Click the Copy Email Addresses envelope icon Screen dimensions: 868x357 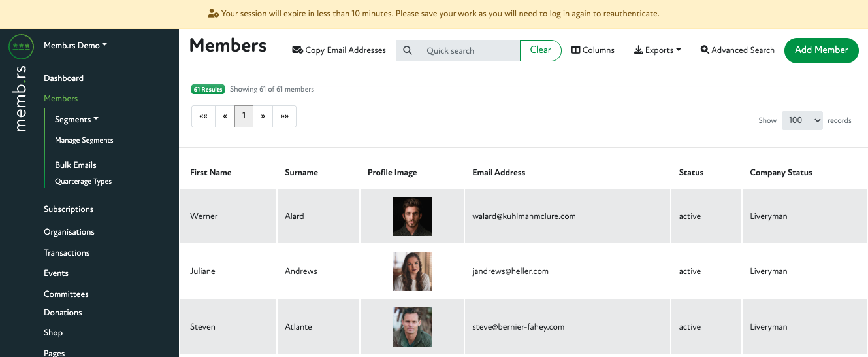pos(297,50)
